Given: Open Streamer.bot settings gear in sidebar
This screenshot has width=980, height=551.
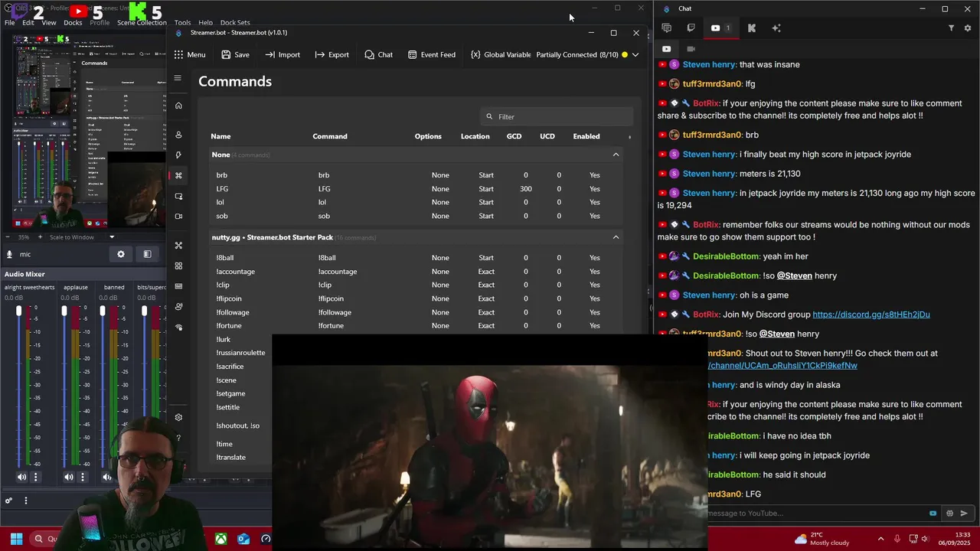Looking at the screenshot, I should (x=178, y=417).
